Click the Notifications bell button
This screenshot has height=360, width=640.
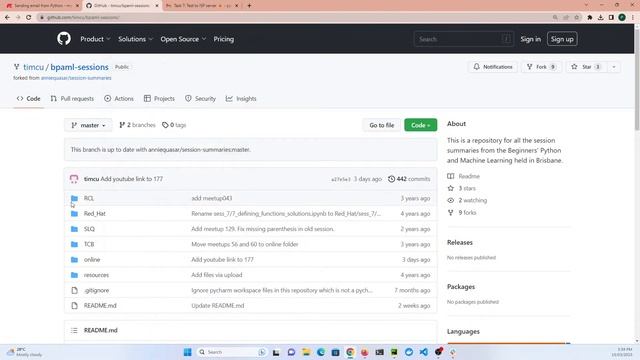[493, 67]
